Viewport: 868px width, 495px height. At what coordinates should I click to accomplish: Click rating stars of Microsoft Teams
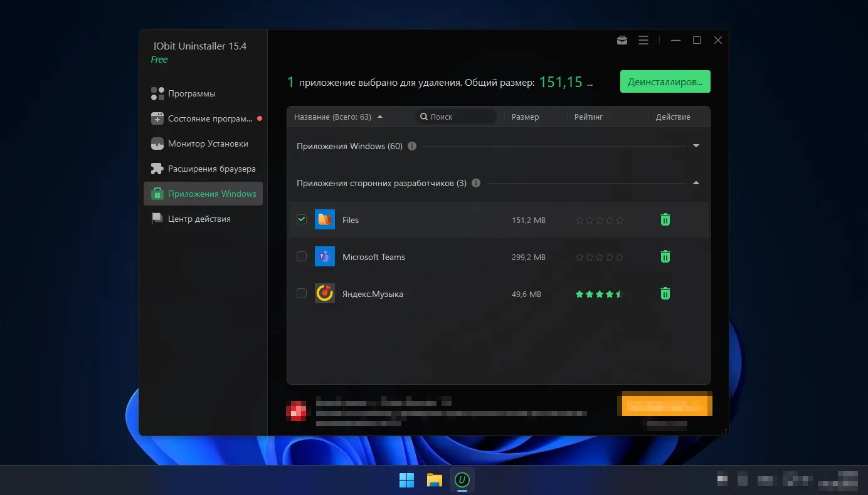pos(600,257)
